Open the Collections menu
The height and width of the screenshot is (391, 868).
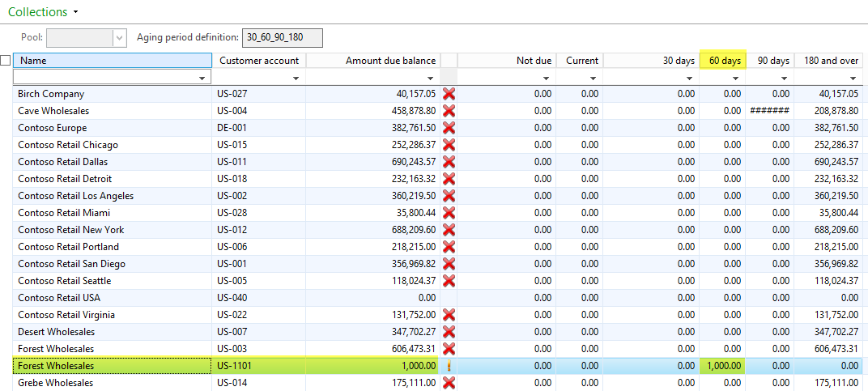pyautogui.click(x=44, y=12)
